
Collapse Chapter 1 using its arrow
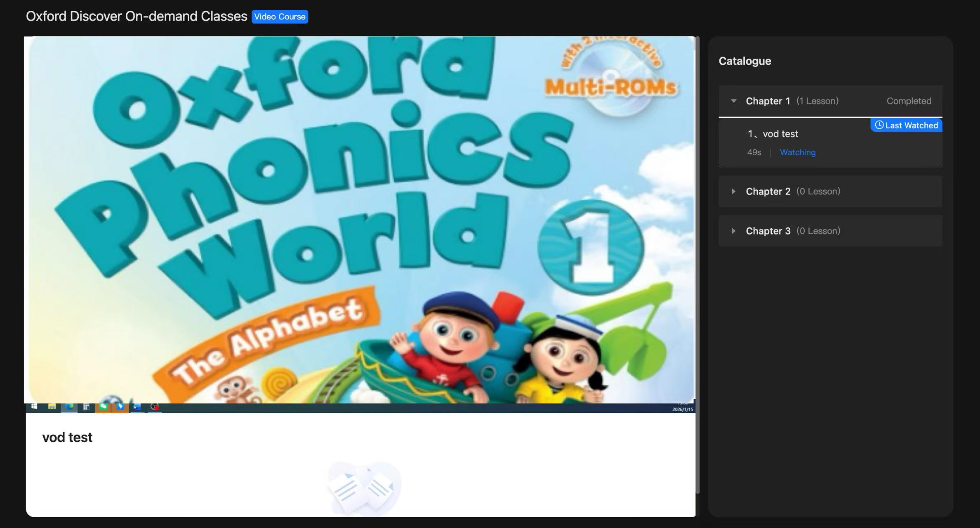tap(733, 101)
